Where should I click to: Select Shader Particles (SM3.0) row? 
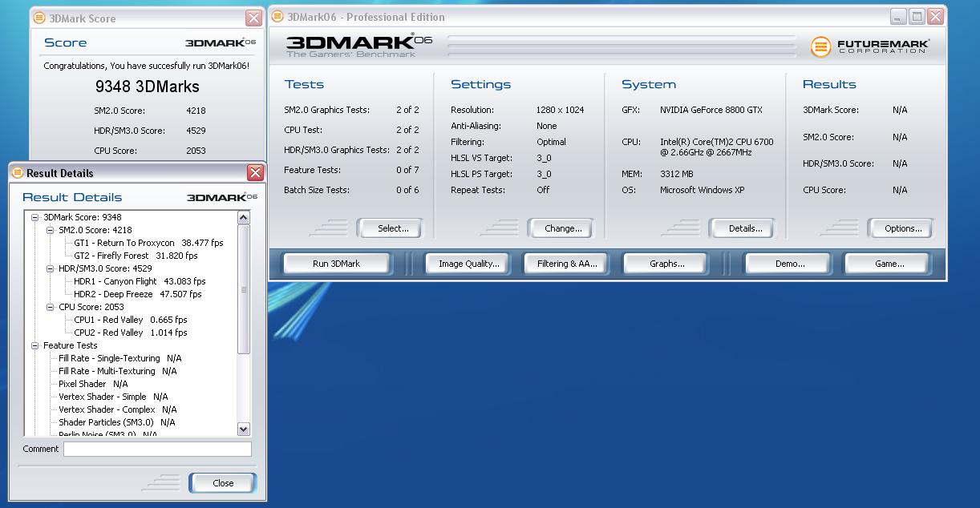tap(116, 422)
